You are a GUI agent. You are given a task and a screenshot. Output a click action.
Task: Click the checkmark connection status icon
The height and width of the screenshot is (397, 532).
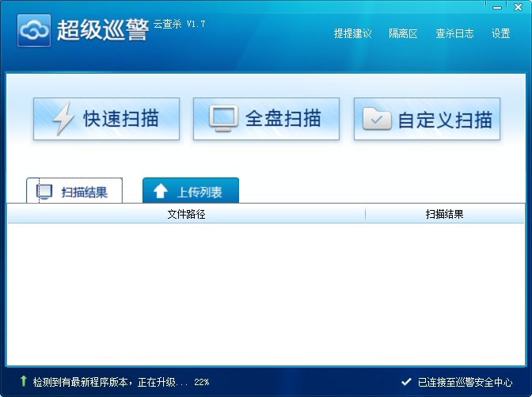coord(406,381)
